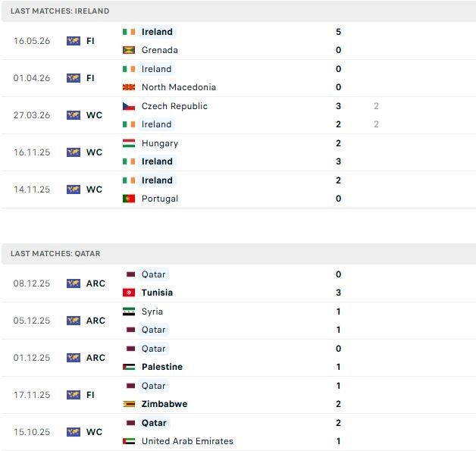Click world icon for 16.05.26 friendly match
Viewport: 476px width, 451px height.
pos(74,41)
